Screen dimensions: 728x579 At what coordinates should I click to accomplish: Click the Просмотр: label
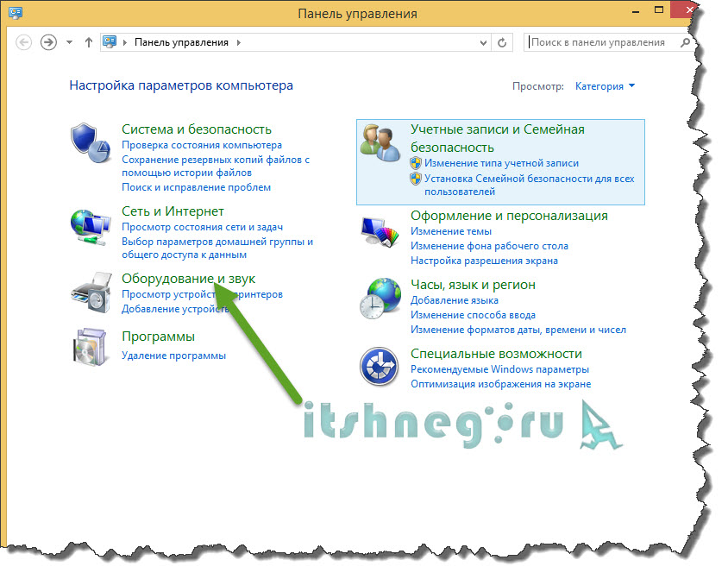tap(538, 86)
